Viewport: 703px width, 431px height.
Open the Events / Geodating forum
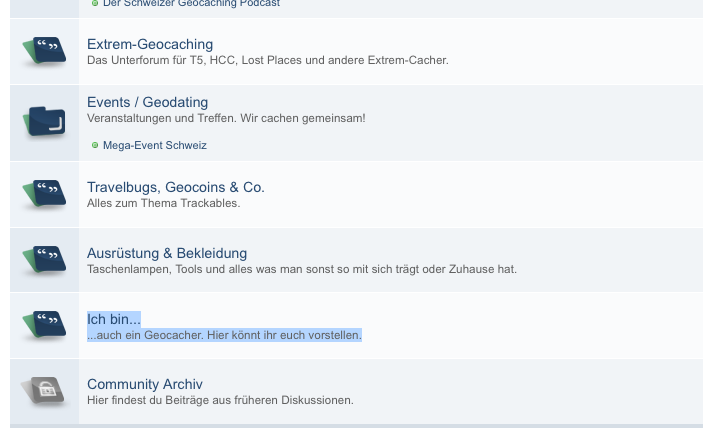[x=148, y=102]
